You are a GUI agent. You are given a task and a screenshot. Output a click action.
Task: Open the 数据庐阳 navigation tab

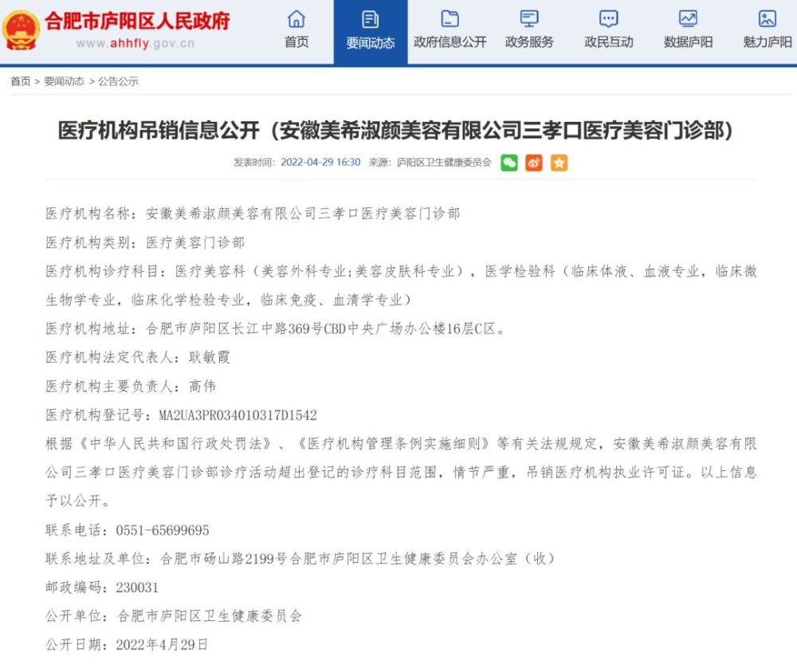(688, 32)
